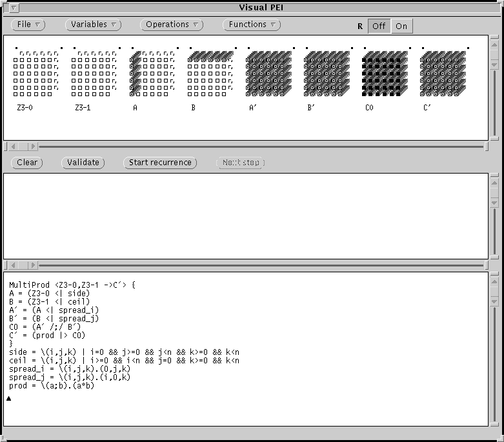Click the B data field cube

coord(210,74)
